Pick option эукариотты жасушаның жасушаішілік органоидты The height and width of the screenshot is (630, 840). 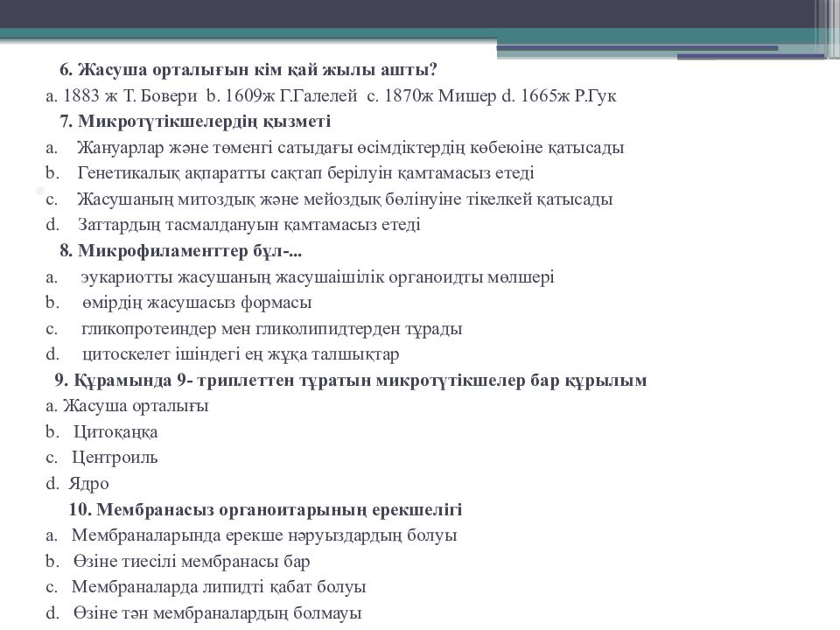pyautogui.click(x=300, y=277)
